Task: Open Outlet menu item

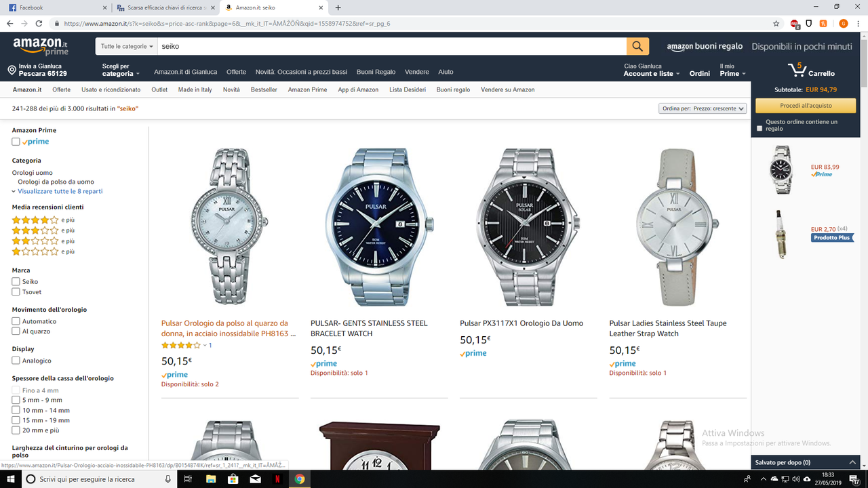Action: pyautogui.click(x=159, y=89)
